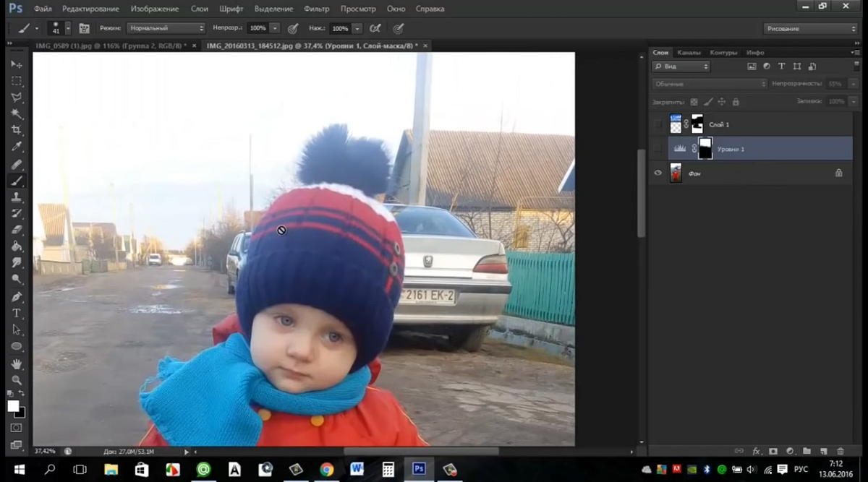Select the Paint Bucket tool
The width and height of the screenshot is (868, 482).
pos(16,247)
